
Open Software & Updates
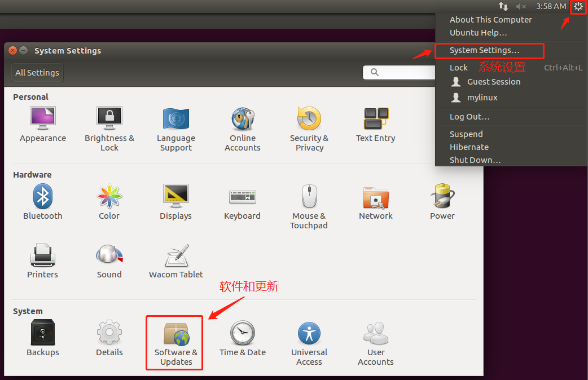coord(176,343)
